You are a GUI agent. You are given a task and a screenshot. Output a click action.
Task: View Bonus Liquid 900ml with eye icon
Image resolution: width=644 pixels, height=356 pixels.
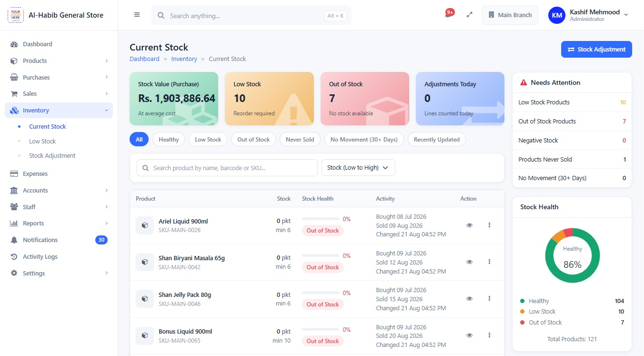coord(469,336)
